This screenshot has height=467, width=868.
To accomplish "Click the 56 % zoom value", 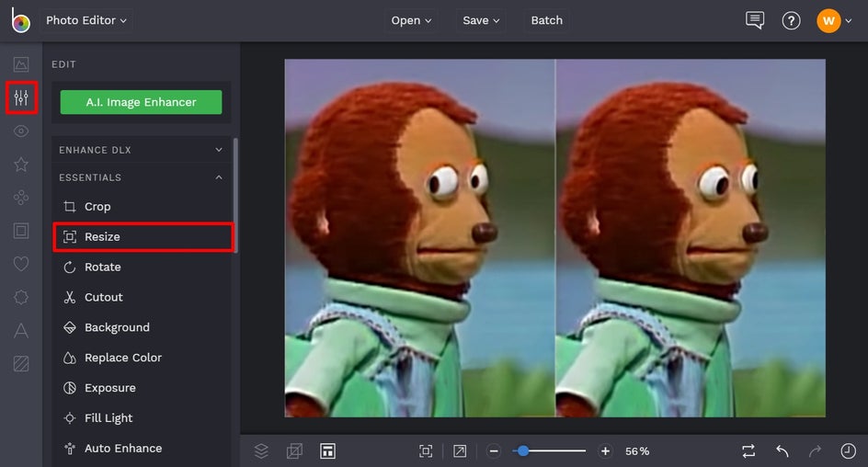I will click(x=637, y=451).
